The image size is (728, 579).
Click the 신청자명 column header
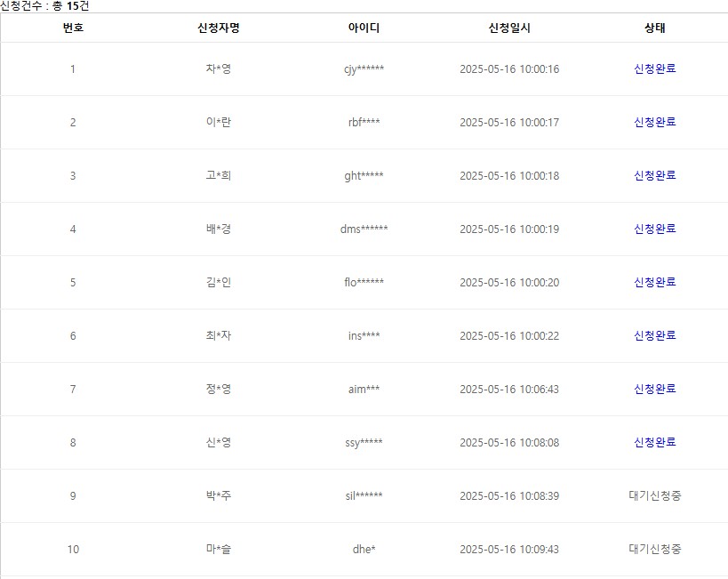click(x=218, y=28)
